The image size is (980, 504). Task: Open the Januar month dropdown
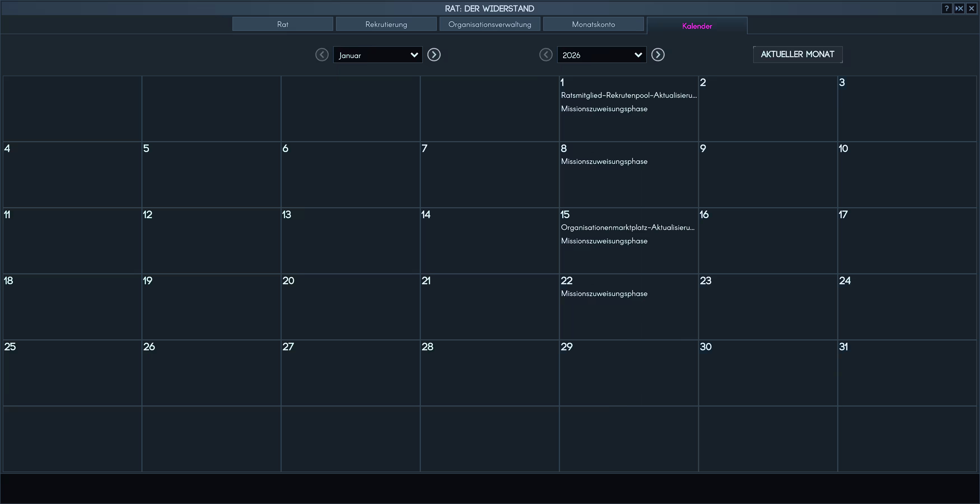(x=378, y=55)
